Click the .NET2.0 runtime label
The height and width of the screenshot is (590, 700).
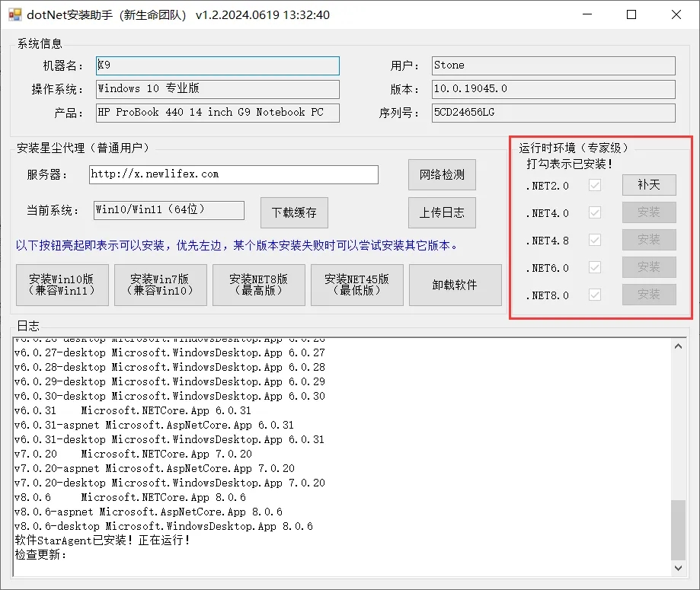coord(548,186)
